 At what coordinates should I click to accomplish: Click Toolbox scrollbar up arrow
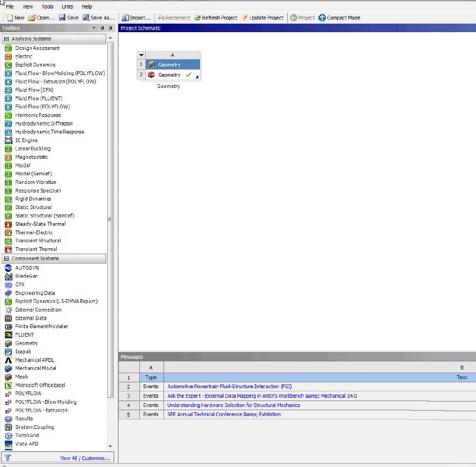click(110, 38)
